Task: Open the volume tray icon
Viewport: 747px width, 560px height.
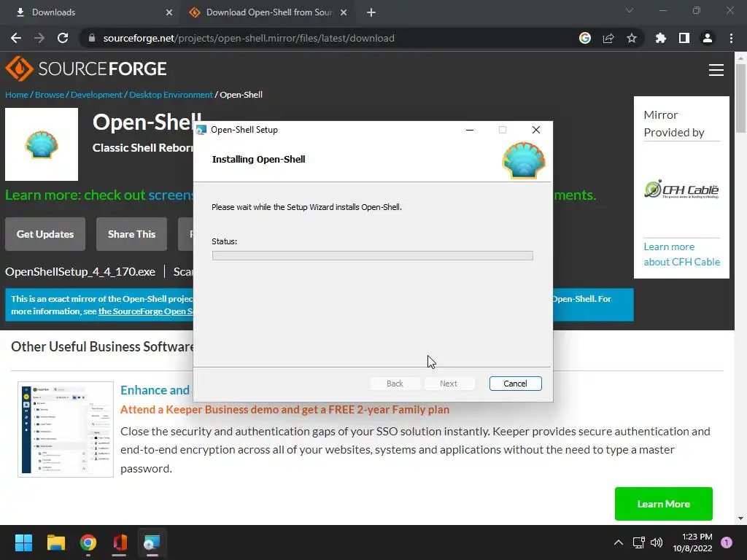Action: click(657, 542)
